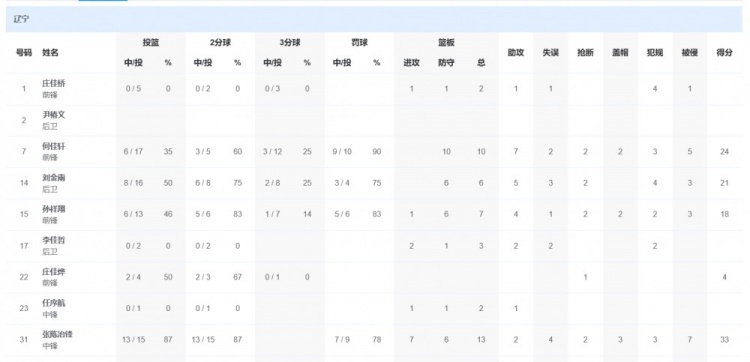Click the field goal percentage '35'
750x362 pixels.
click(x=168, y=152)
